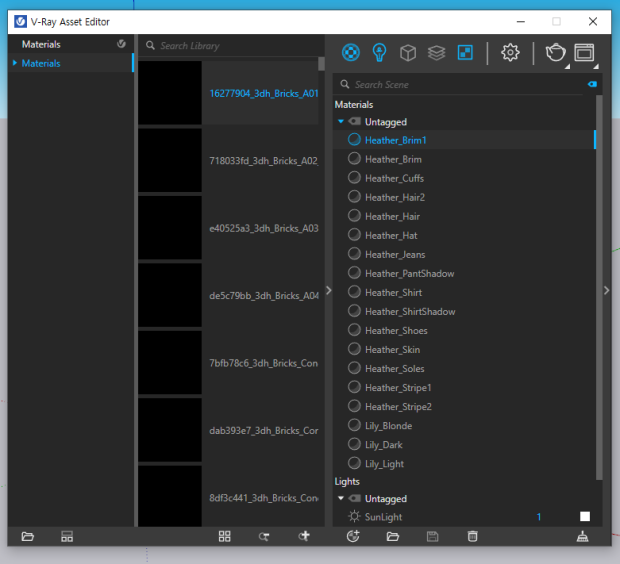
Task: Expand the Materials library tree node
Action: point(15,64)
